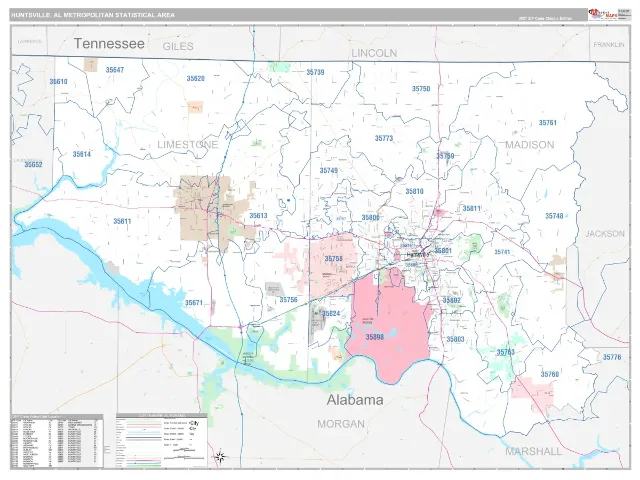Screen dimensions: 640x480
Task: Select ZIP code 35647
Action: click(115, 70)
